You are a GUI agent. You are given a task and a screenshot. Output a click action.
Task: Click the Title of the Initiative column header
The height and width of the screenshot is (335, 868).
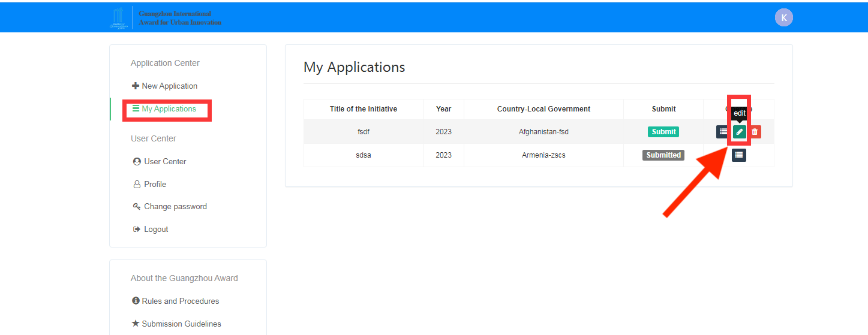click(363, 109)
